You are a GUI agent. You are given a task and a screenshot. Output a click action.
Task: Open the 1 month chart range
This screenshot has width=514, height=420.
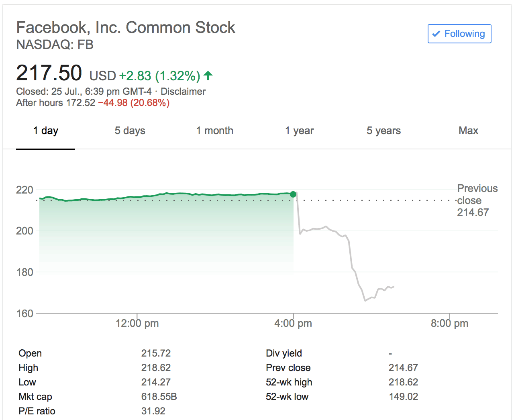tap(214, 131)
